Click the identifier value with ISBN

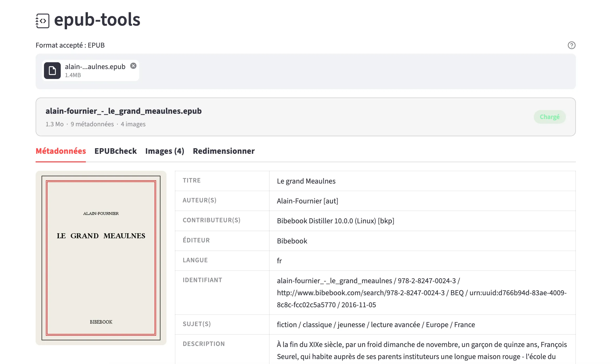pos(422,293)
